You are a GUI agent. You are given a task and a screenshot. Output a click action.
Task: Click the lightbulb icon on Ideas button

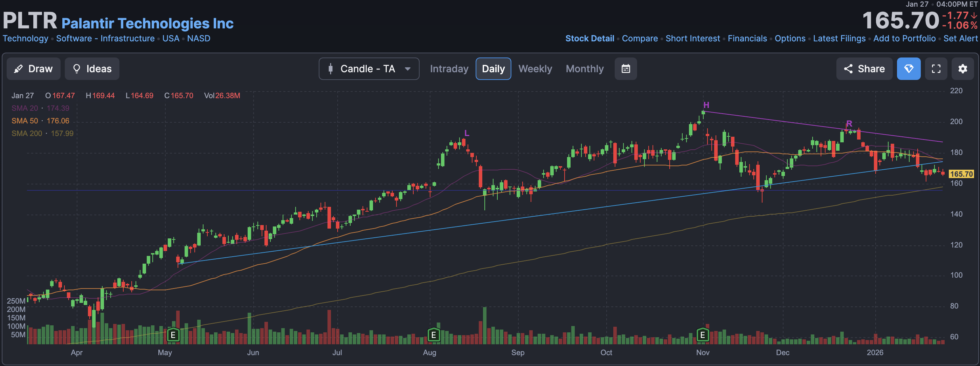pos(76,69)
